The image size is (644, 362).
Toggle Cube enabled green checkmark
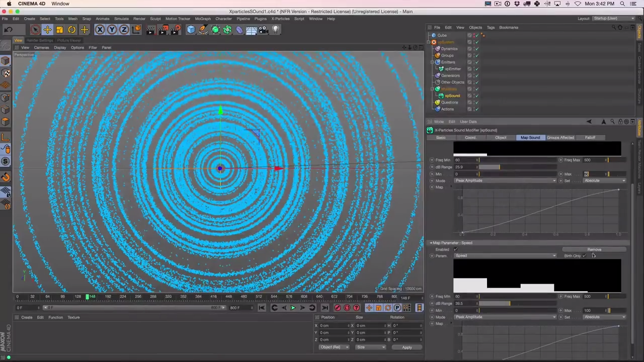[x=476, y=36]
